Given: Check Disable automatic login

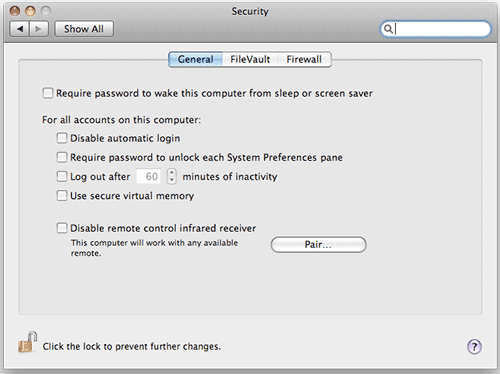Looking at the screenshot, I should 62,138.
